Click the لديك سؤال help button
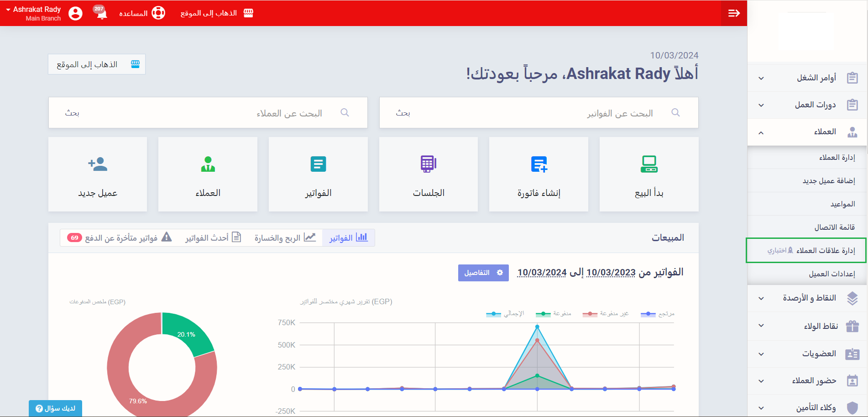This screenshot has width=868, height=417. tap(55, 408)
